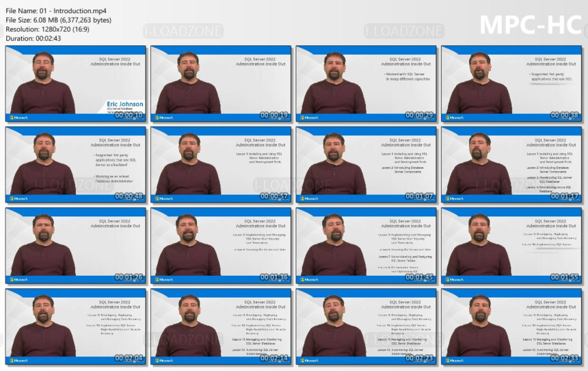Screen dimensions: 588x371
Task: Click the MPC-HC logo text
Action: pyautogui.click(x=531, y=25)
